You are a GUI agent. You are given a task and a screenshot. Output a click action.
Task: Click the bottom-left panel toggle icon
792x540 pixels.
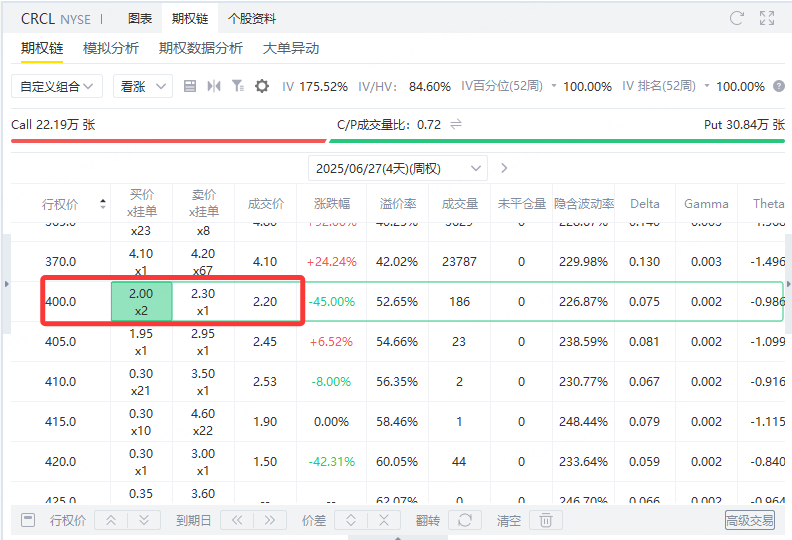point(28,520)
